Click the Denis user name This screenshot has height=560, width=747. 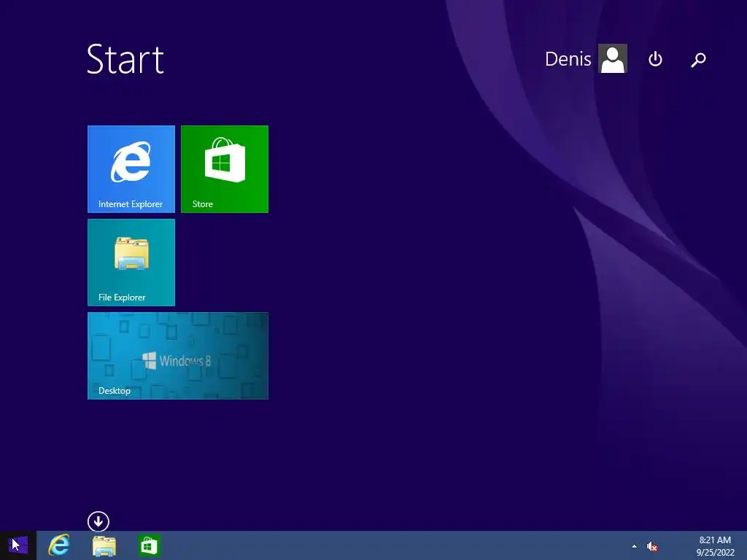(x=568, y=59)
